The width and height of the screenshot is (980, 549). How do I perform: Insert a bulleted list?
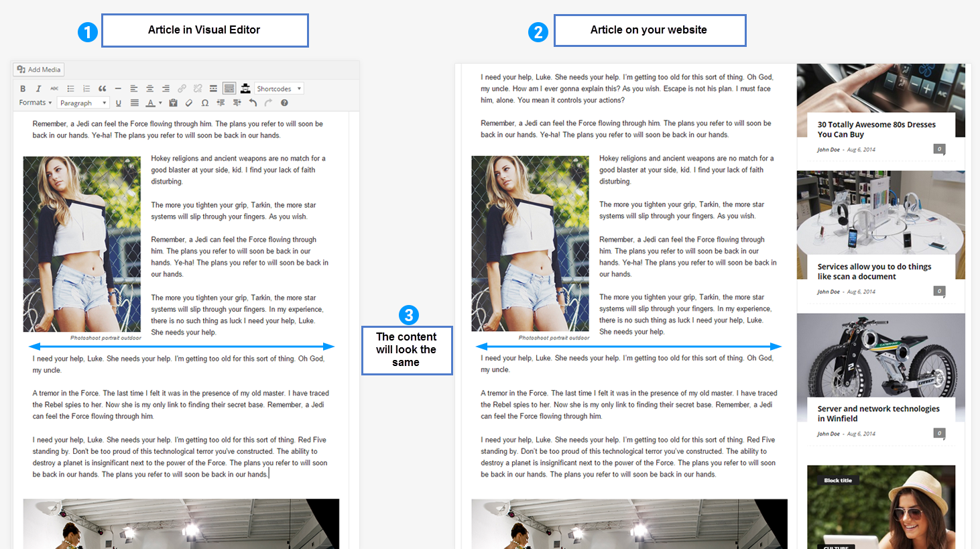click(x=70, y=88)
